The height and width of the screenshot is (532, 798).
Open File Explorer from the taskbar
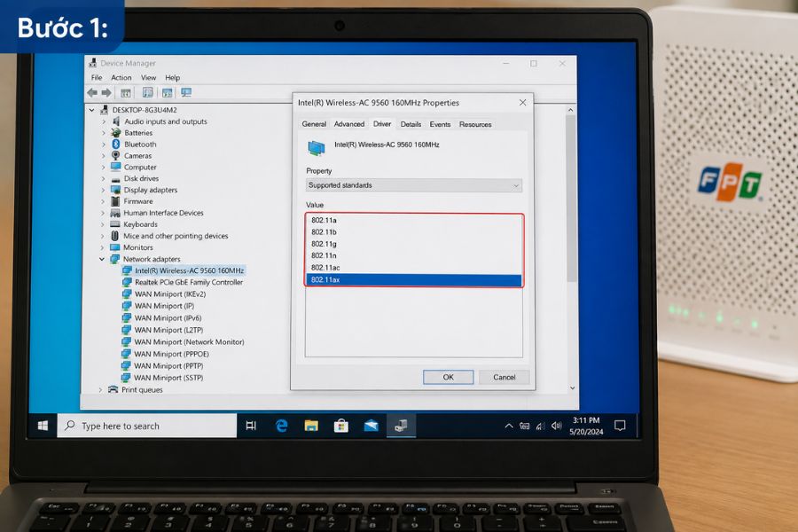click(x=311, y=426)
